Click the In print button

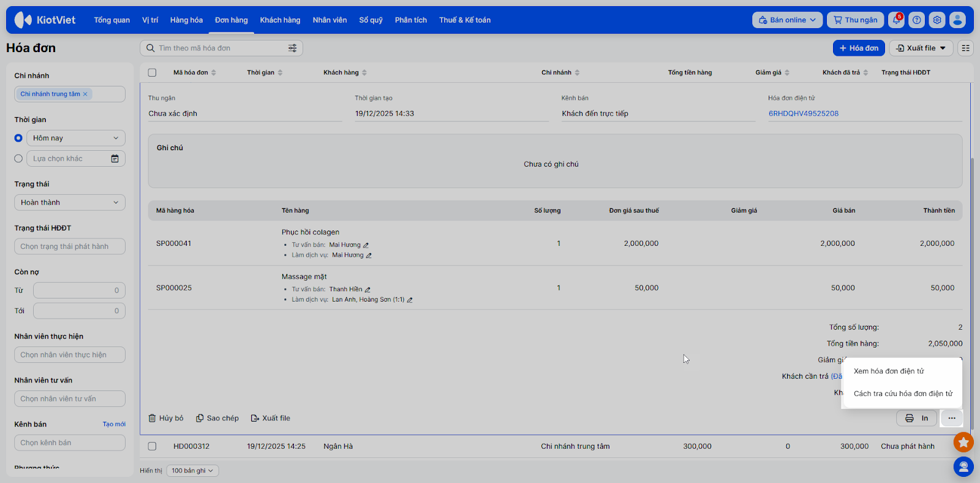pyautogui.click(x=917, y=419)
